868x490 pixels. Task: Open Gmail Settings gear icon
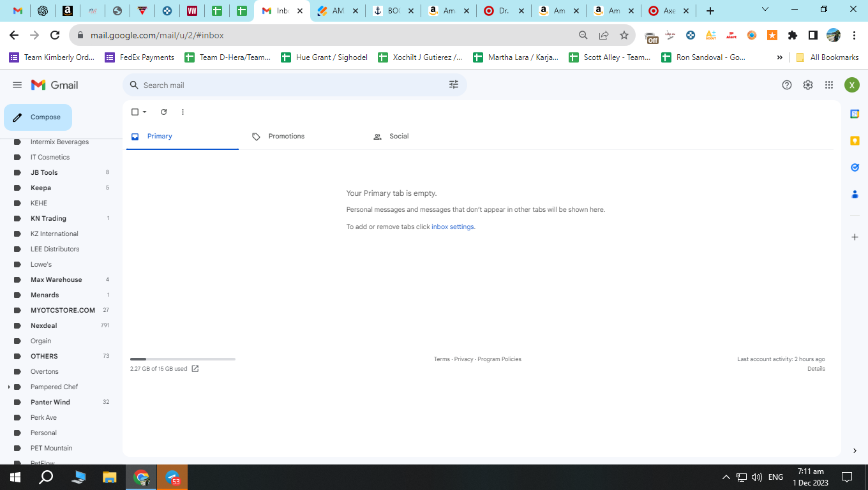[808, 85]
